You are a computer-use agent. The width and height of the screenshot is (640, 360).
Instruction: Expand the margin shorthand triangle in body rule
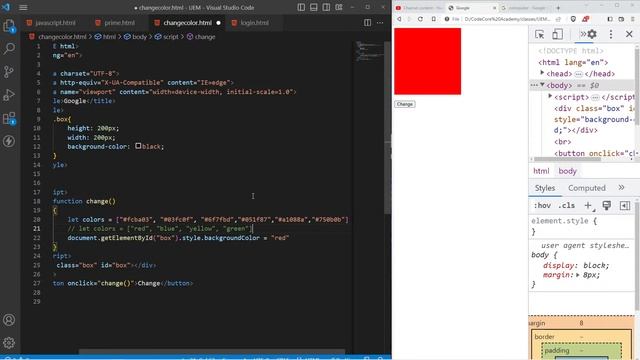click(578, 275)
